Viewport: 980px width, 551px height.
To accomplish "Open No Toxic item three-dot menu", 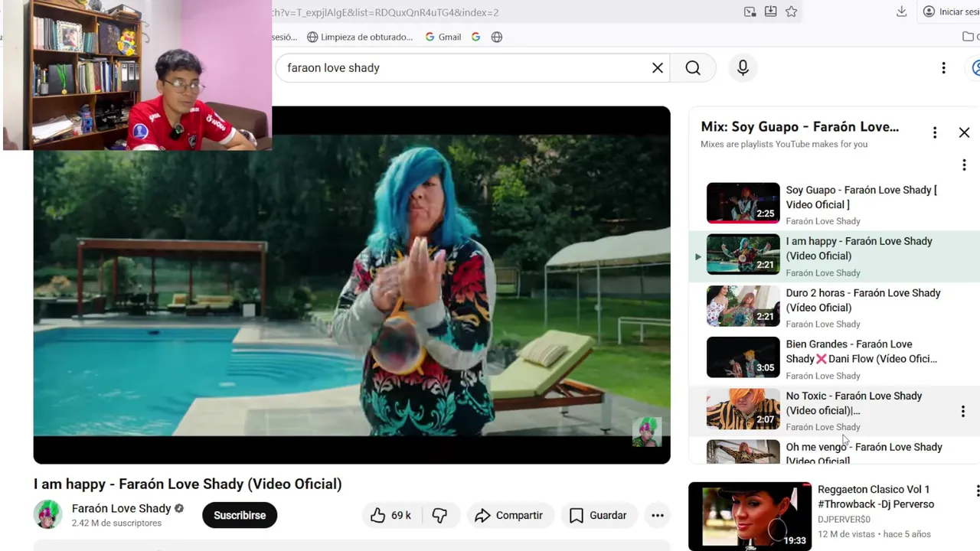I will point(962,411).
